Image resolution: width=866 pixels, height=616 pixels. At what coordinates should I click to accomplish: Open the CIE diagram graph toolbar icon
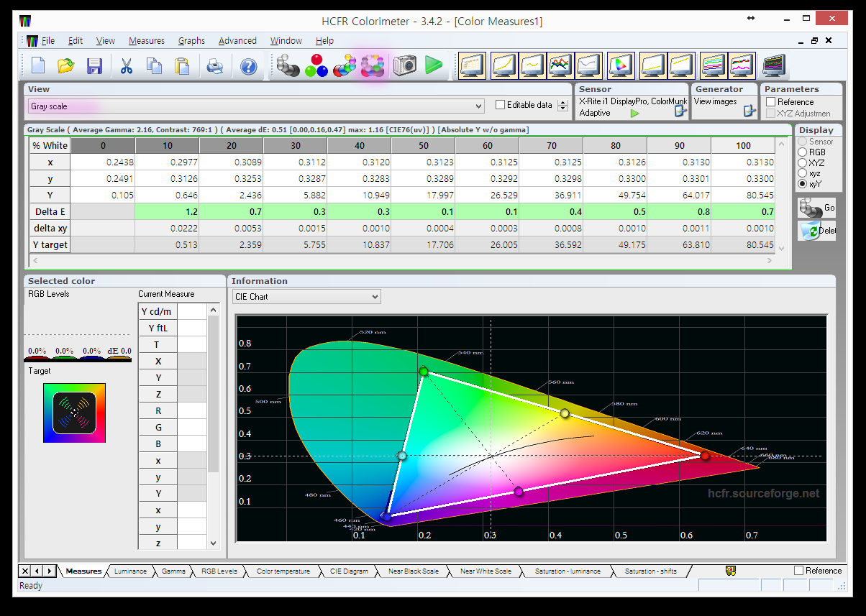618,66
